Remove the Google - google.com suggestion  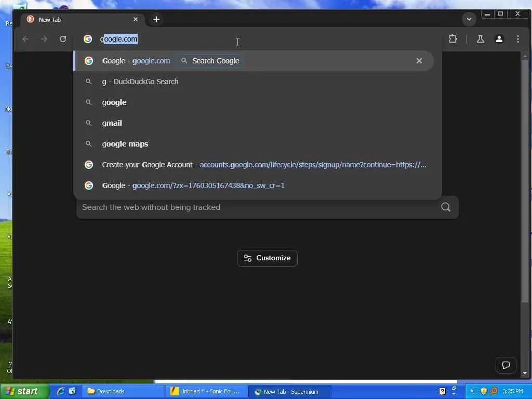pyautogui.click(x=419, y=61)
